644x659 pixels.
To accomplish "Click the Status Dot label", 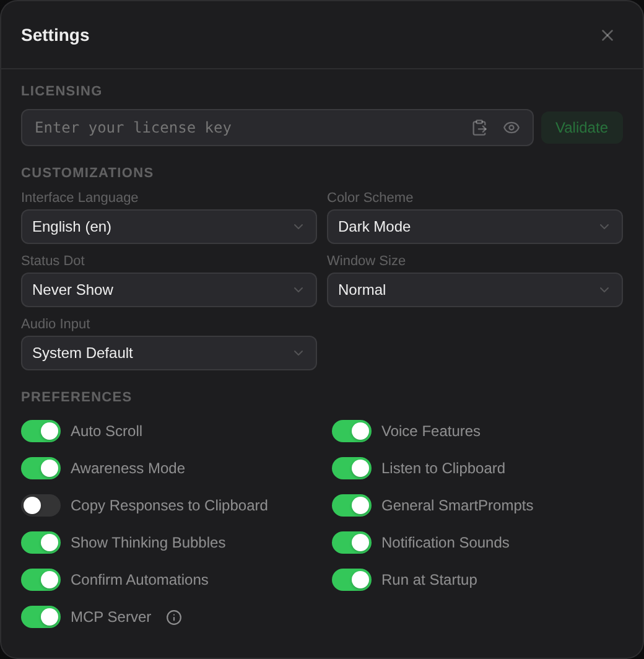I will (53, 261).
